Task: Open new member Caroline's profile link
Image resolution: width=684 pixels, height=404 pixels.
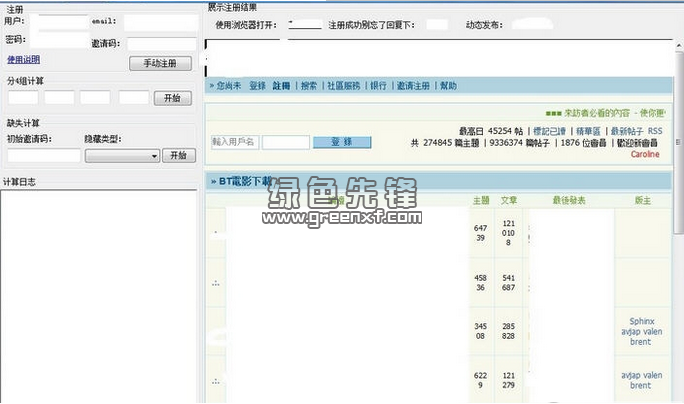Action: [x=645, y=154]
